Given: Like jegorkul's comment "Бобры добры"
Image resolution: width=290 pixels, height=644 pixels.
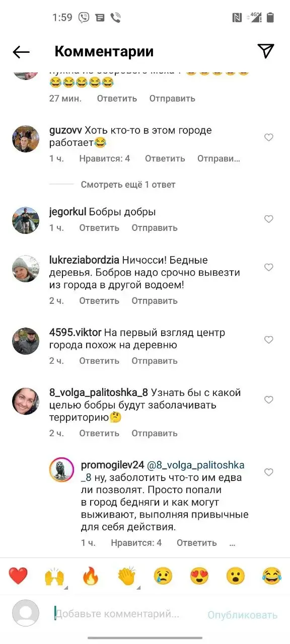Looking at the screenshot, I should coord(269,219).
